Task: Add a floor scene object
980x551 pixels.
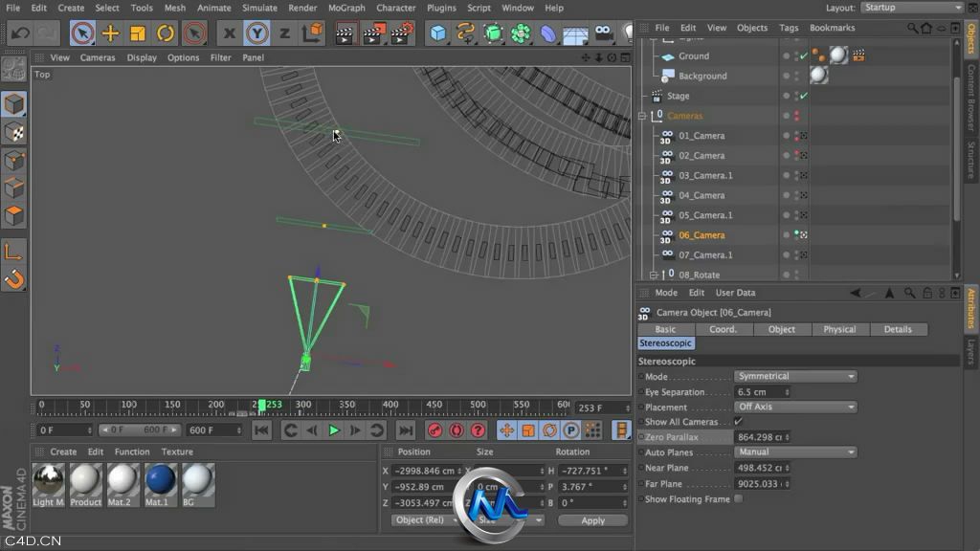Action: [x=575, y=33]
